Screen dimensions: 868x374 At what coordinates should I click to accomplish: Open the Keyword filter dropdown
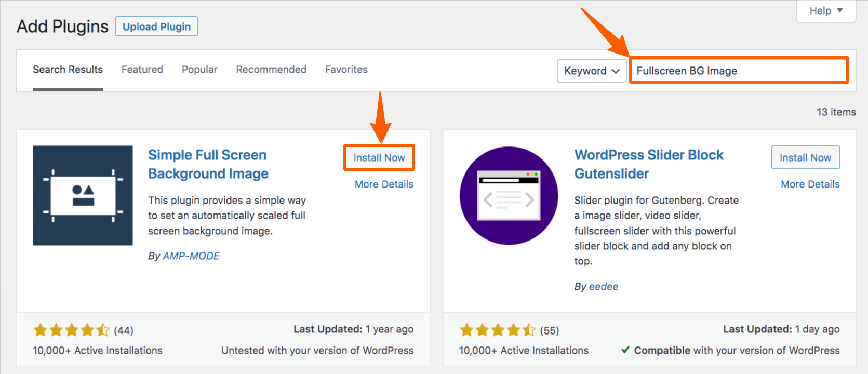coord(591,70)
